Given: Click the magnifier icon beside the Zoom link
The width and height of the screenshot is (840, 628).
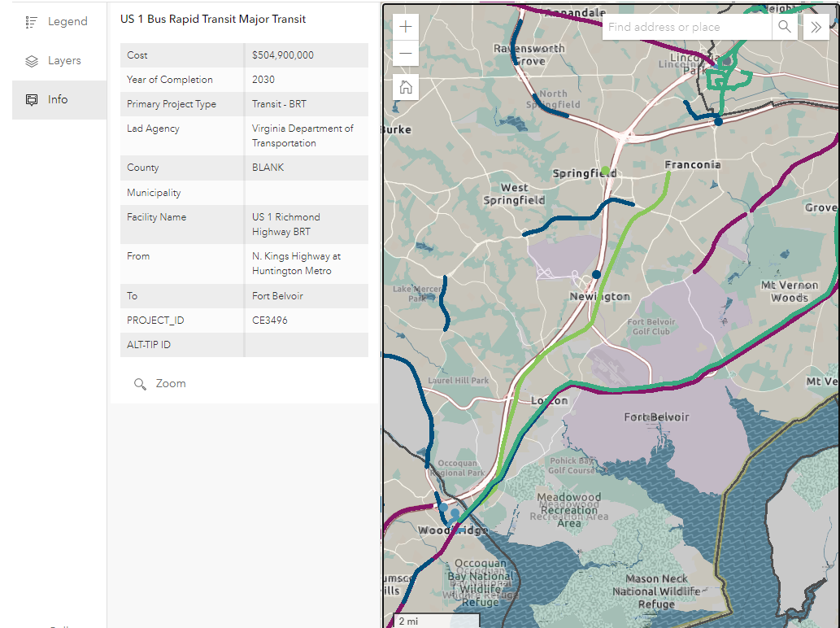Looking at the screenshot, I should point(141,383).
